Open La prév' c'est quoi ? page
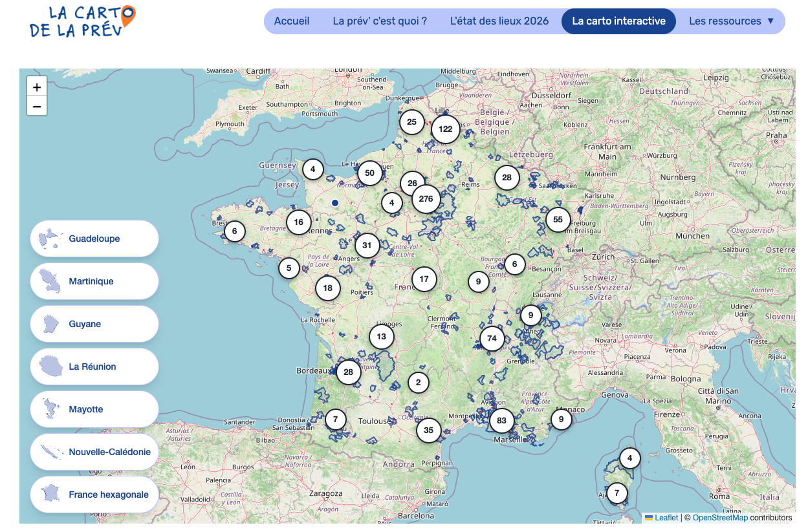Screen dimensions: 808x532 pos(380,21)
